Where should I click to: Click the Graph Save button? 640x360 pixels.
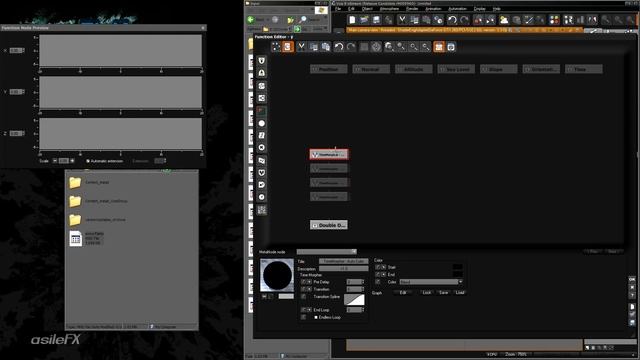click(444, 293)
